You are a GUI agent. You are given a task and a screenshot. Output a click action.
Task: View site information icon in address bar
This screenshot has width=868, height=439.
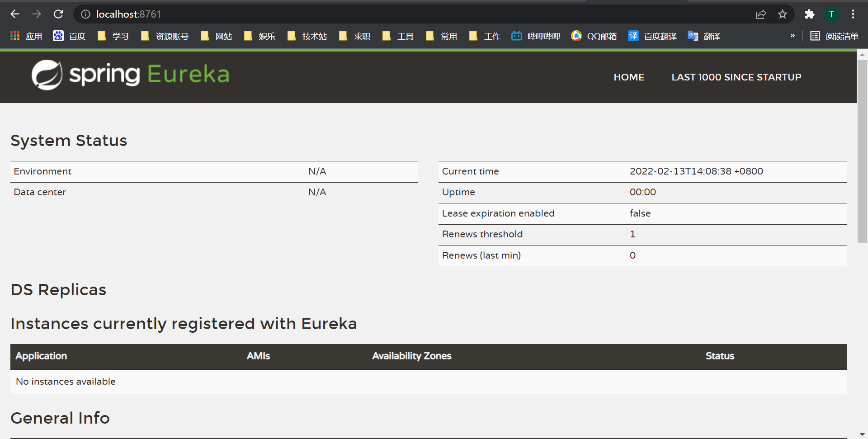(x=85, y=14)
